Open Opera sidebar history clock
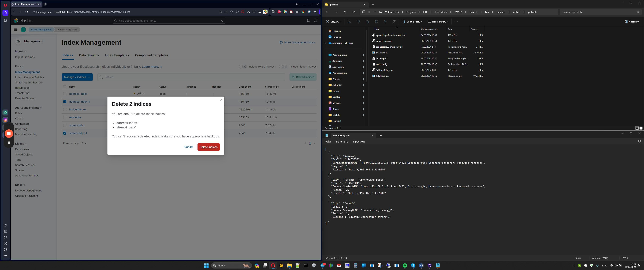The height and width of the screenshot is (270, 644). 5,244
